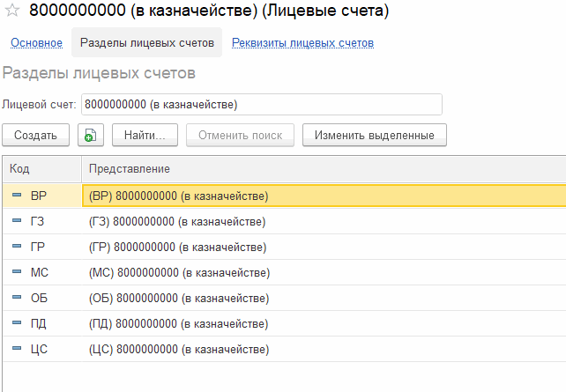566x392 pixels.
Task: Add the account to favorites with the star icon
Action: point(12,10)
